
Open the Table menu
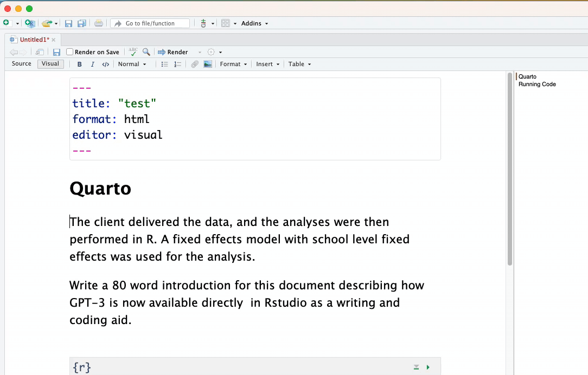point(299,64)
